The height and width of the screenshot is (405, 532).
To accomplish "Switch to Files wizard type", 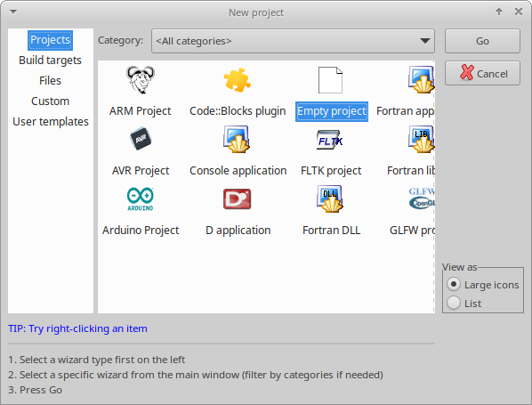I will 50,81.
